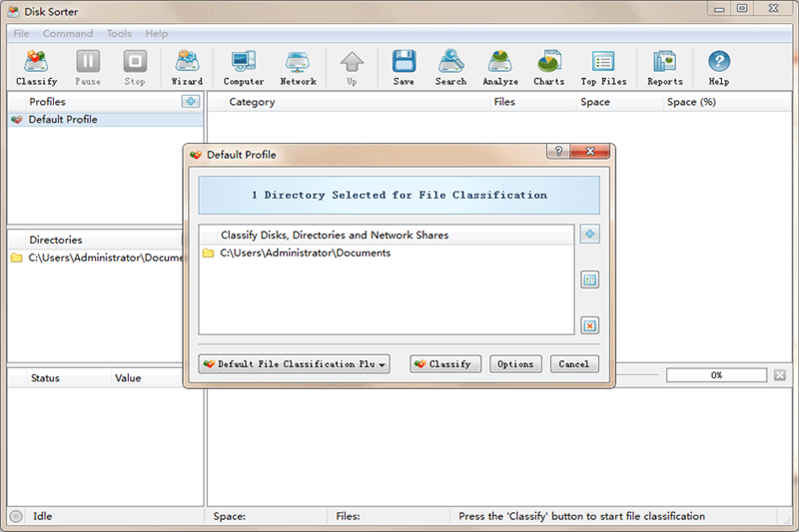Add a directory using the dialog plus icon
Viewport: 799px width, 532px height.
589,235
